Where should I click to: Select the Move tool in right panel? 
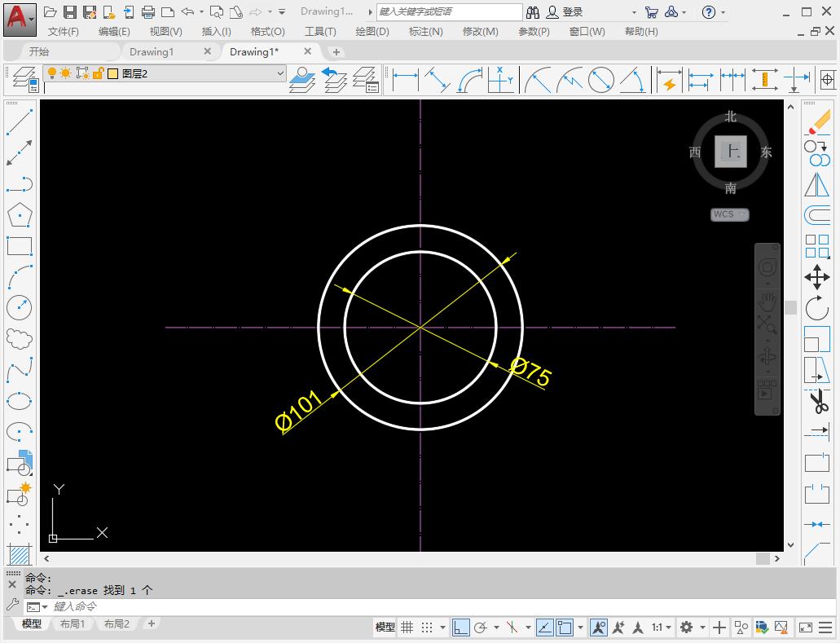click(x=818, y=276)
